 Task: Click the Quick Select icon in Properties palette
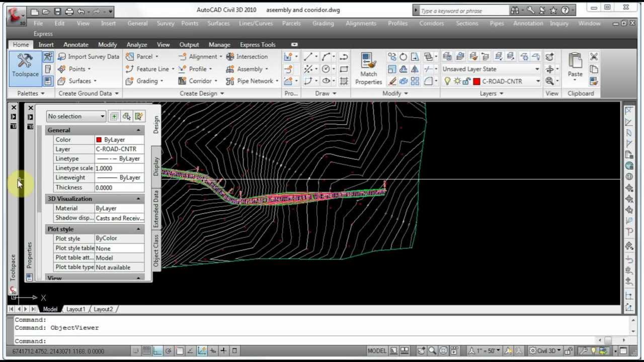click(x=139, y=116)
